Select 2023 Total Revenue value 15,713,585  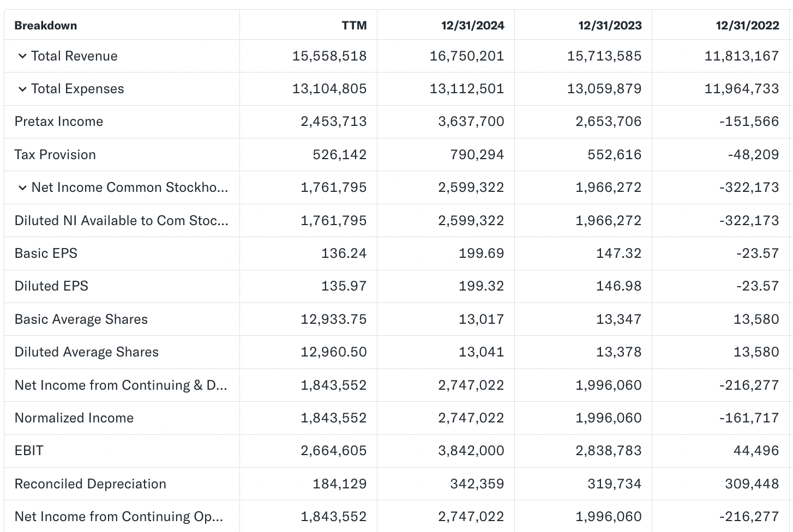pos(604,56)
